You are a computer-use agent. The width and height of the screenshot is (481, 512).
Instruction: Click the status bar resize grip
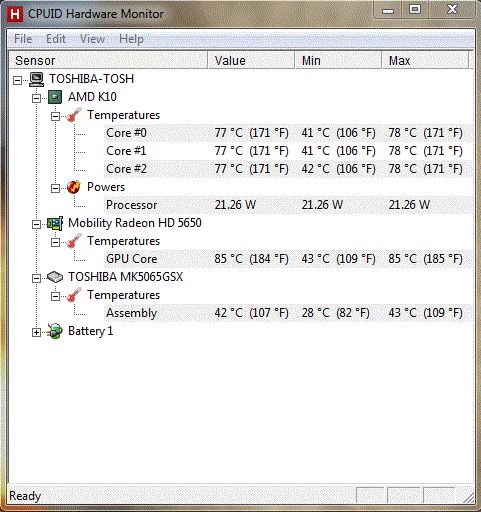click(x=469, y=498)
